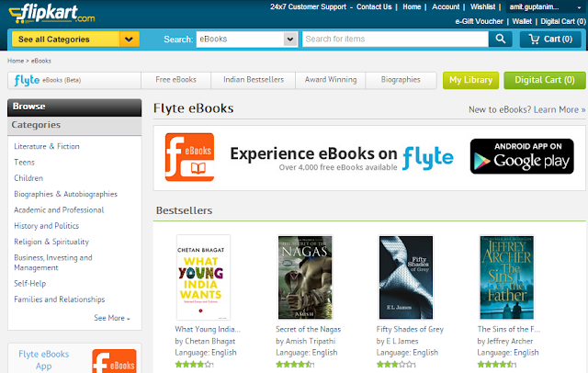Click the rating stars under Fifty Shades of Grey
The width and height of the screenshot is (588, 373).
click(x=396, y=364)
